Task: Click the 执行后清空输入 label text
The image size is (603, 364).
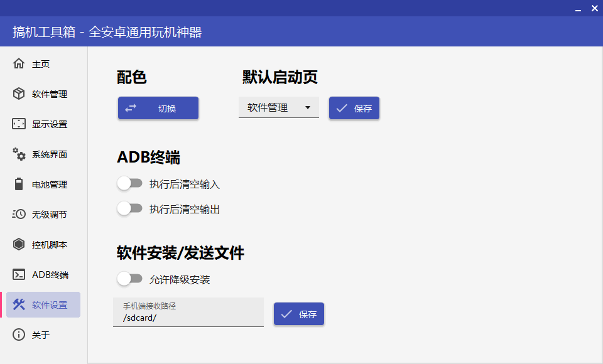Action: [185, 185]
